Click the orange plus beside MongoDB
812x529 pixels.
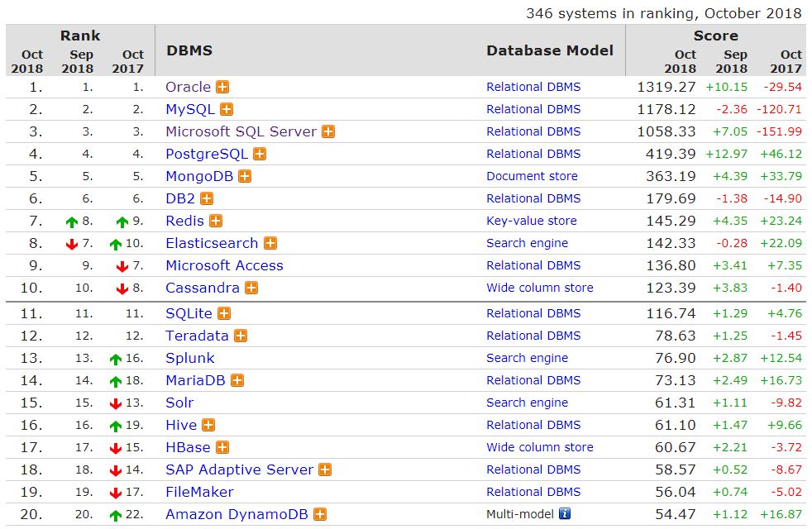click(245, 176)
